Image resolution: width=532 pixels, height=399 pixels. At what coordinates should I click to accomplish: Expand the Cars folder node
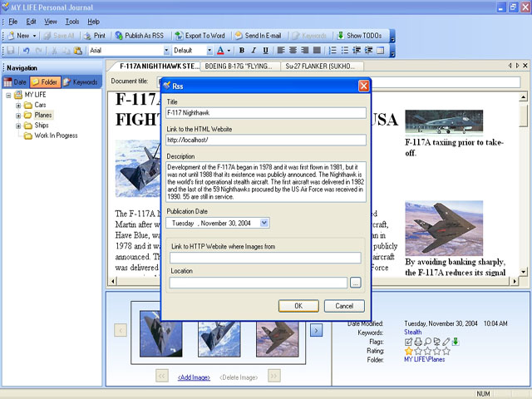18,106
